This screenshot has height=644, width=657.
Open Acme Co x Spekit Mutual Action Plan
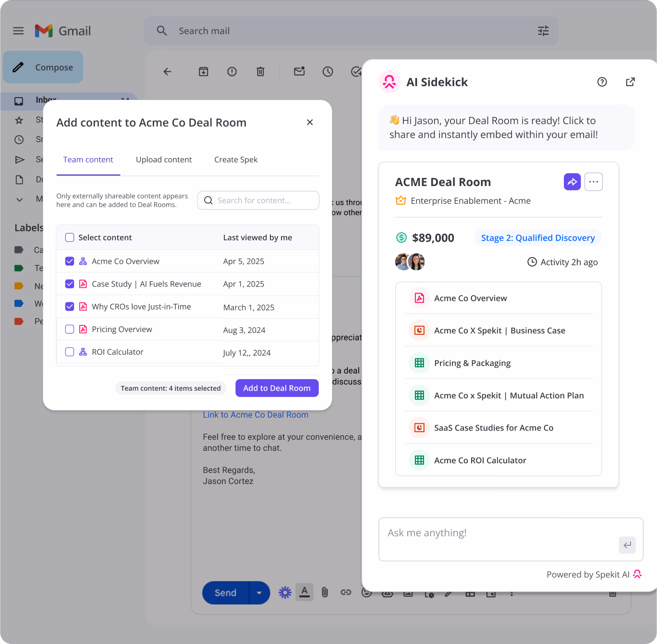pos(499,396)
